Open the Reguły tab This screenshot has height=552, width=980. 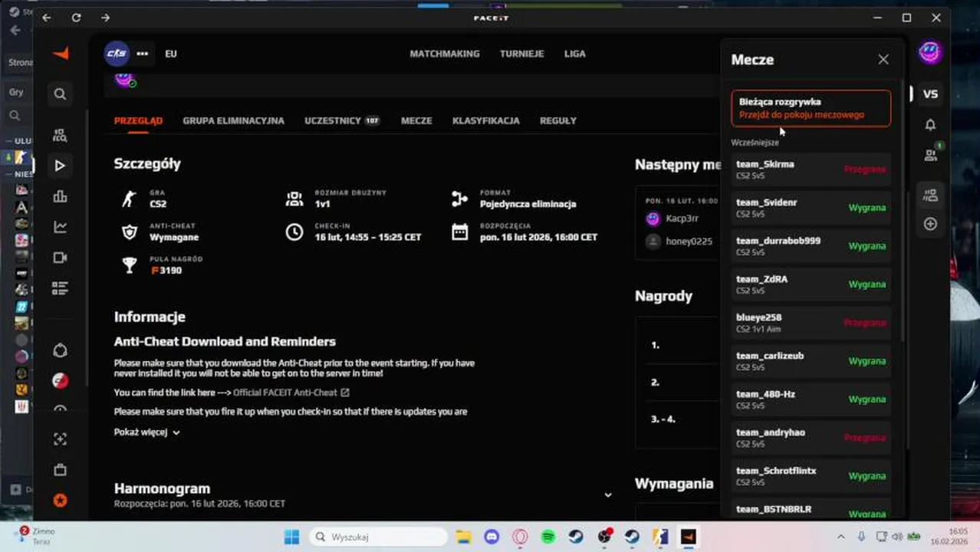pos(558,120)
